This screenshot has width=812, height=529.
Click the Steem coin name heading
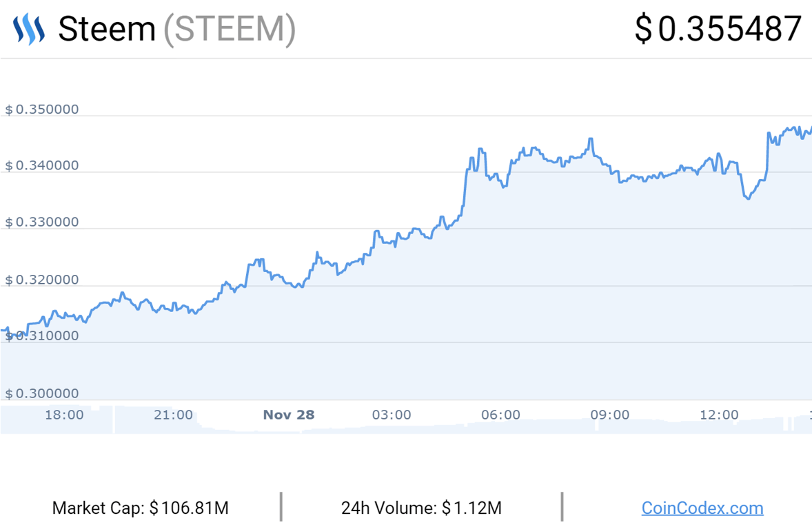click(107, 29)
